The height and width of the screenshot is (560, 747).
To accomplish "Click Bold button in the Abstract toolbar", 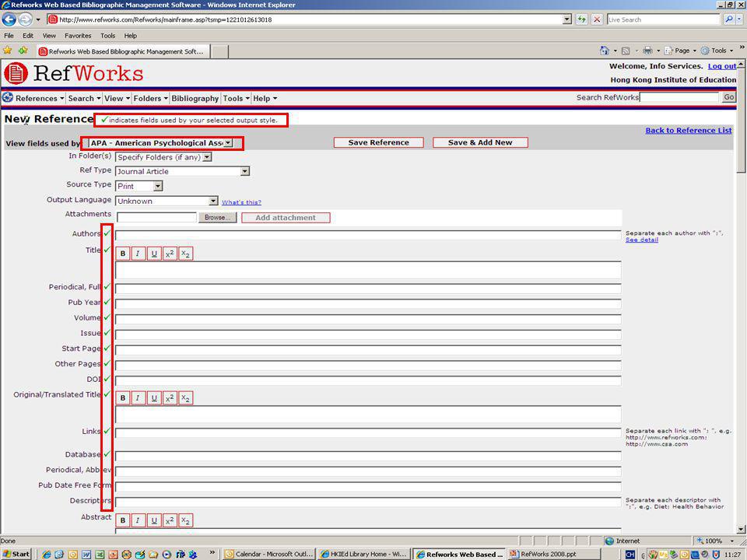I will [x=123, y=520].
